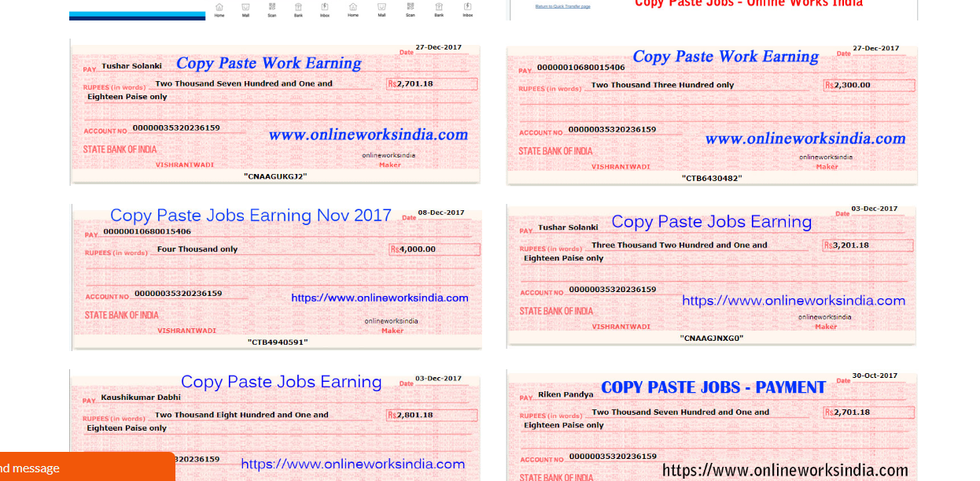Open the Riken Pandya cheque image
980x481 pixels.
pos(712,425)
